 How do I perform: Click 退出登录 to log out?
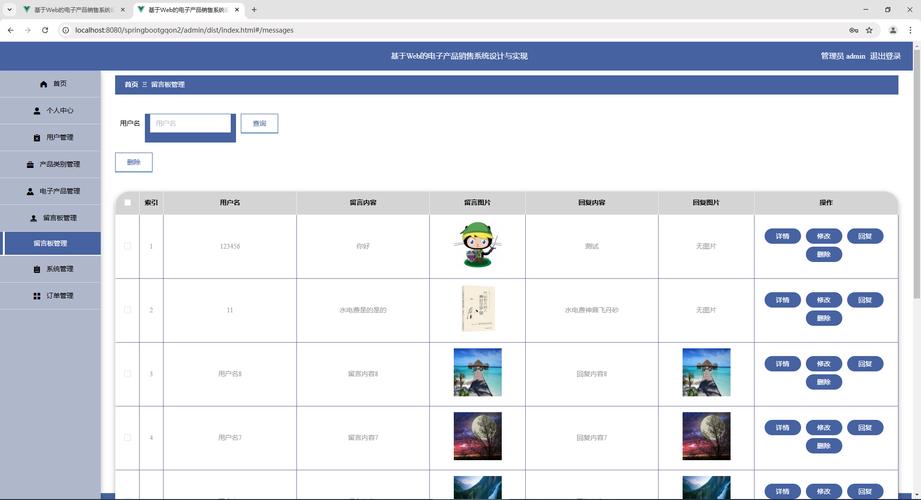click(885, 56)
